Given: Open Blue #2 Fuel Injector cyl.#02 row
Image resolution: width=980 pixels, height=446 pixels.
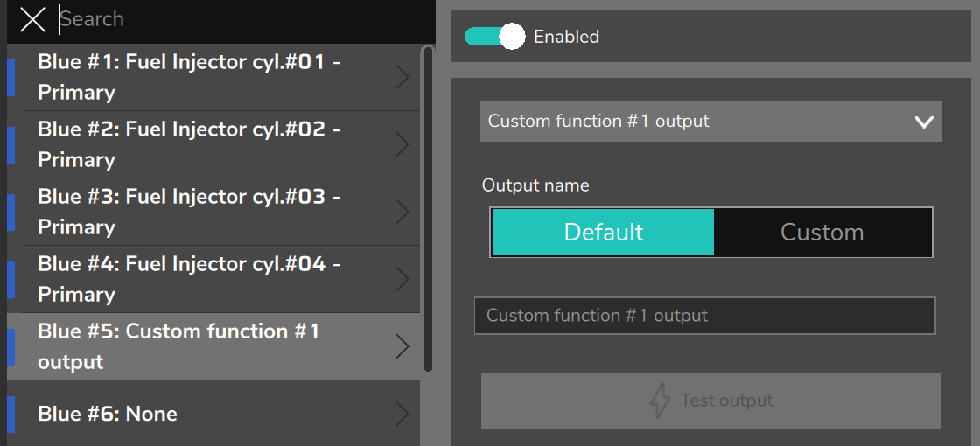Looking at the screenshot, I should tap(213, 145).
